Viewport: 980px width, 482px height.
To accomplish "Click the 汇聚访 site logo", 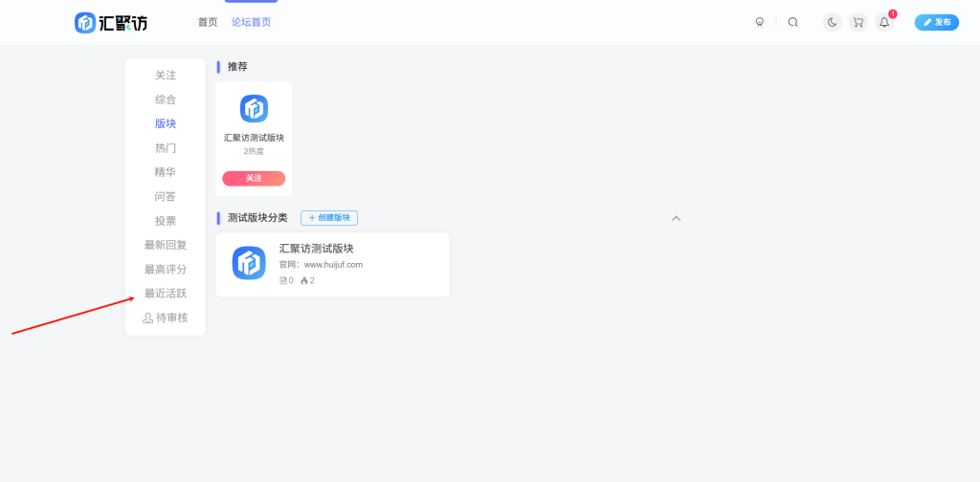I will tap(111, 23).
